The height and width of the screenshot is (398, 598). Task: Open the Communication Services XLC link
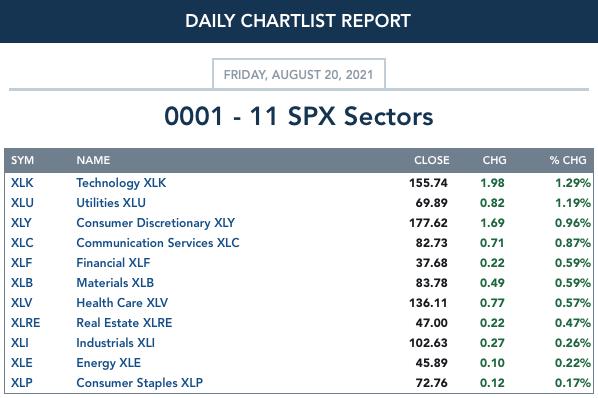pyautogui.click(x=158, y=243)
